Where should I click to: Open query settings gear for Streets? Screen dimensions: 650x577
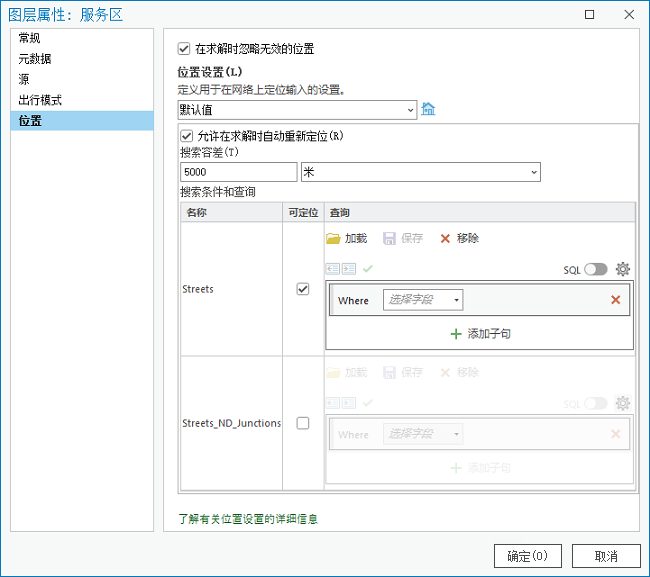(x=623, y=269)
